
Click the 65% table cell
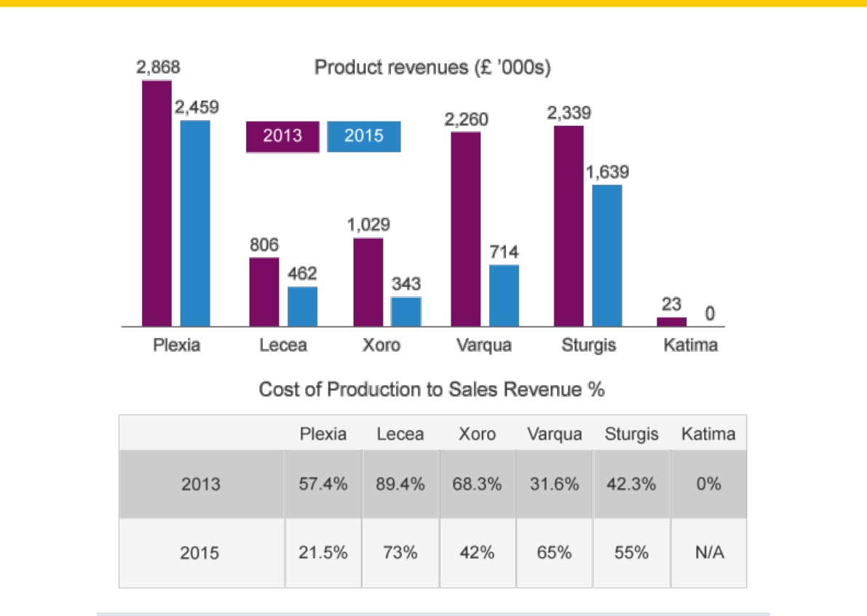[554, 553]
